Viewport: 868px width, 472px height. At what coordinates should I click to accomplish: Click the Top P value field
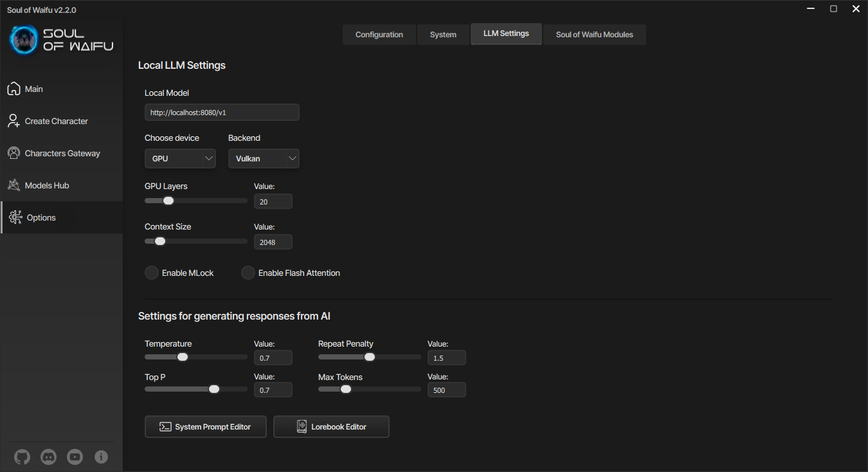273,390
